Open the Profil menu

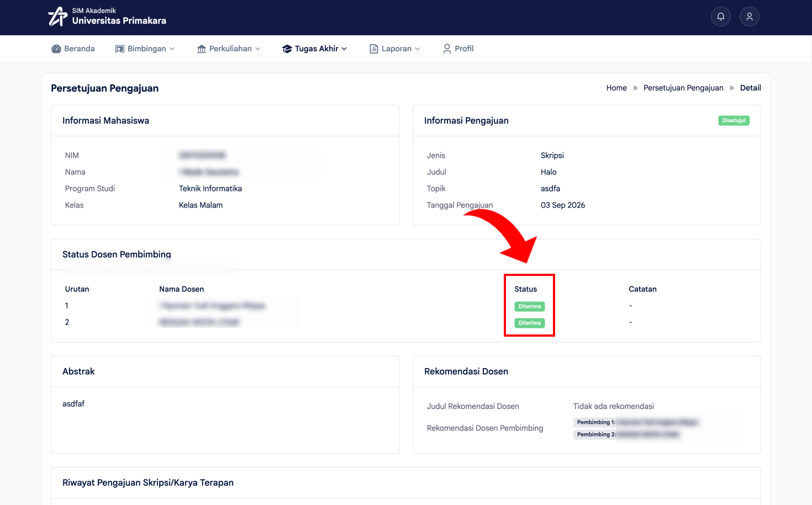(458, 49)
